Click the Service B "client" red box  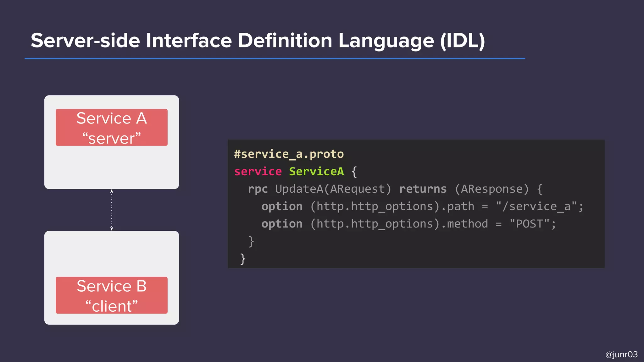112,295
